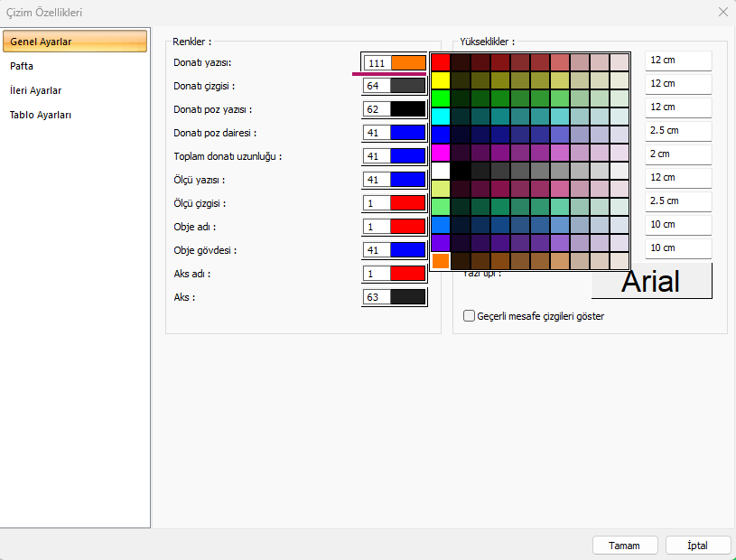Pick pure red in the open color palette
736x560 pixels.
[x=441, y=62]
